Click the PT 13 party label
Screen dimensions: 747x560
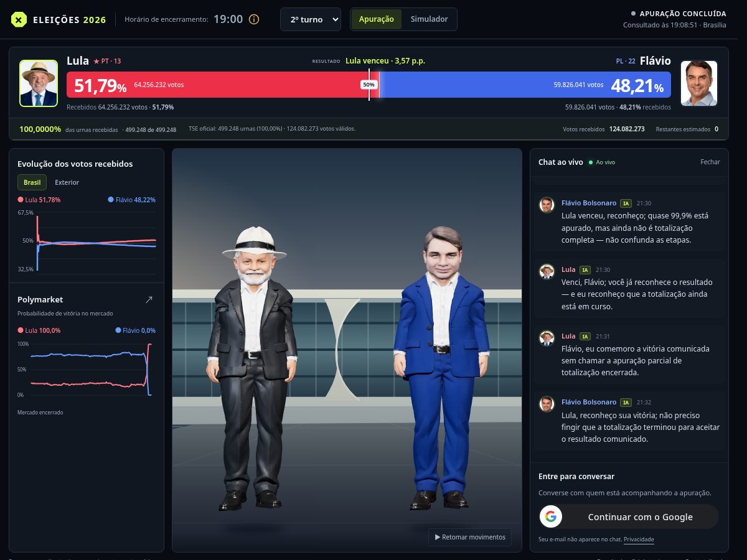pyautogui.click(x=107, y=61)
